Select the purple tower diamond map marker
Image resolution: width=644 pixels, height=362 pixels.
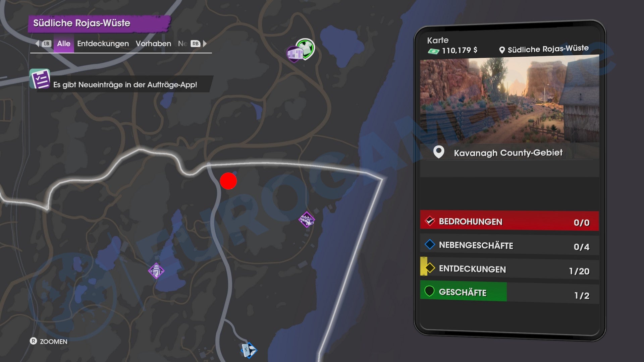pos(156,271)
